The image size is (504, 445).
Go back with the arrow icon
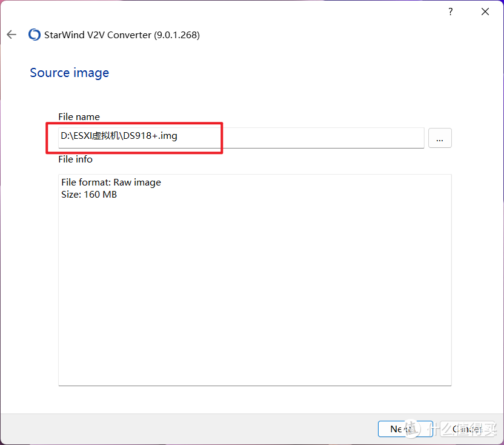pyautogui.click(x=12, y=35)
